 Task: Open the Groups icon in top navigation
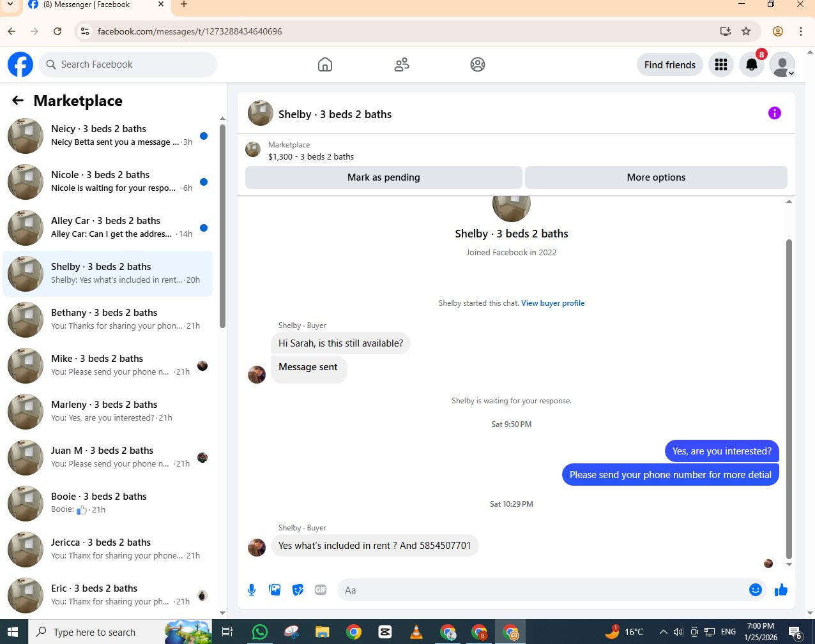478,64
